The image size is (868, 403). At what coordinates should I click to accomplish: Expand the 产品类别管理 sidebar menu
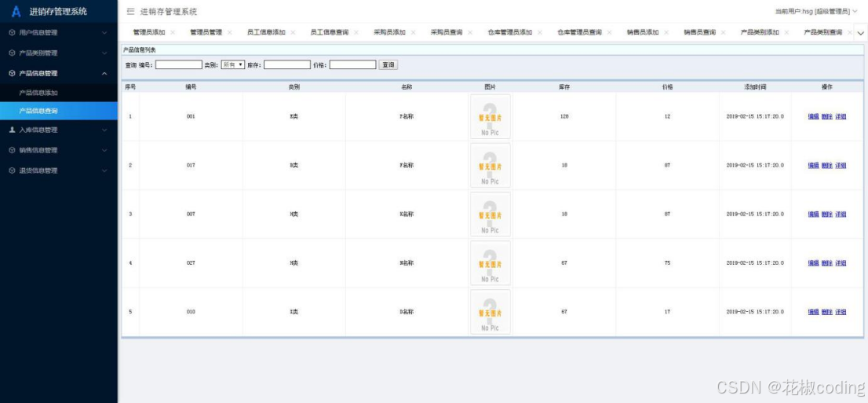coord(104,53)
